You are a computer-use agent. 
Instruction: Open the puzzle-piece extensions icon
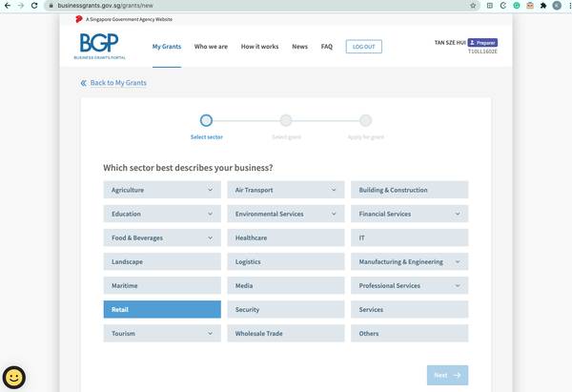tap(543, 6)
